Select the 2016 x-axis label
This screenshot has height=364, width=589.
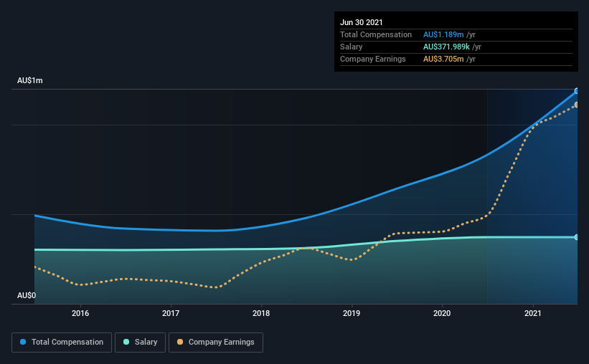80,313
